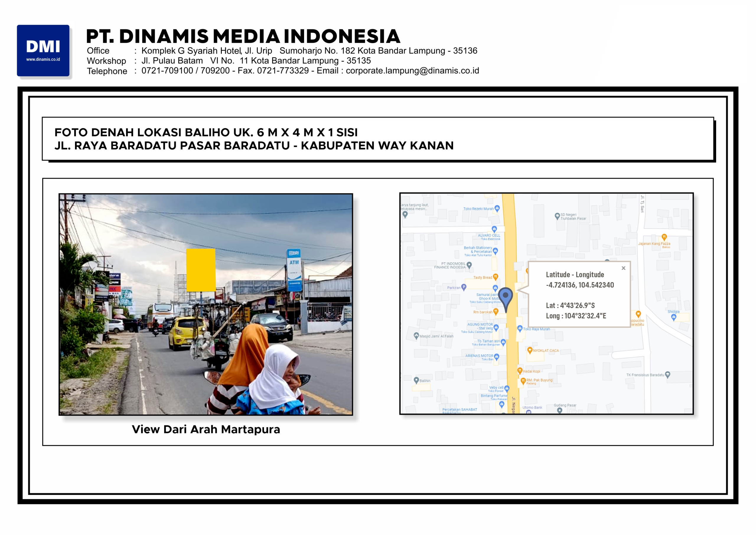Click the Balihin location pin
756x535 pixels.
pyautogui.click(x=416, y=380)
